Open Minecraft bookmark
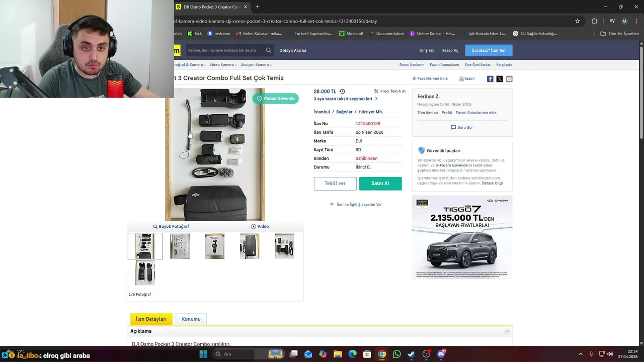Viewport: 644px width, 362px height. point(351,34)
